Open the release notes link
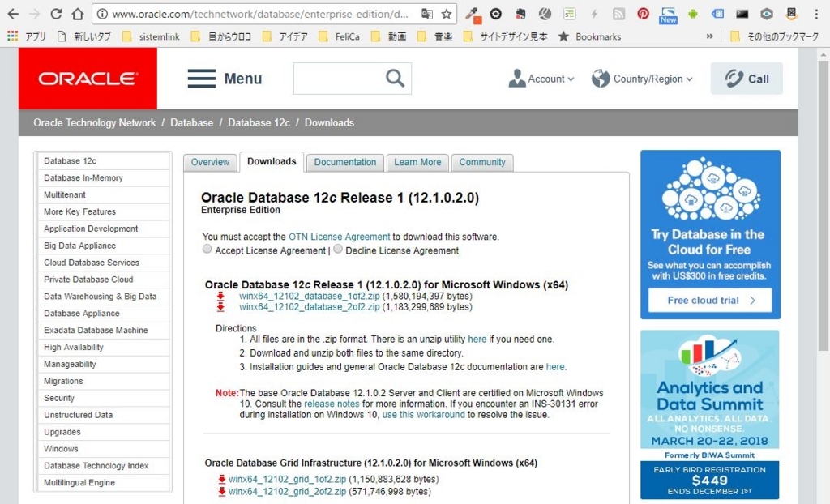830x504 pixels. click(x=332, y=404)
